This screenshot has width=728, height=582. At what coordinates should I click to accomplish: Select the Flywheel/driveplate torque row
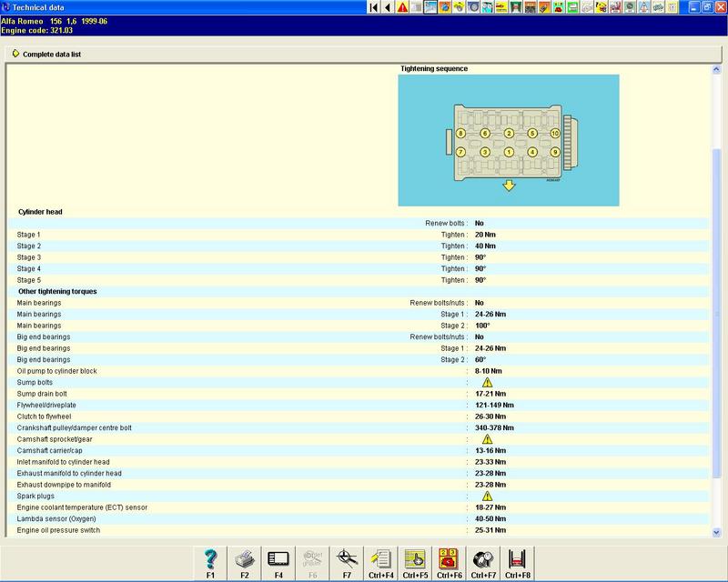(273, 405)
